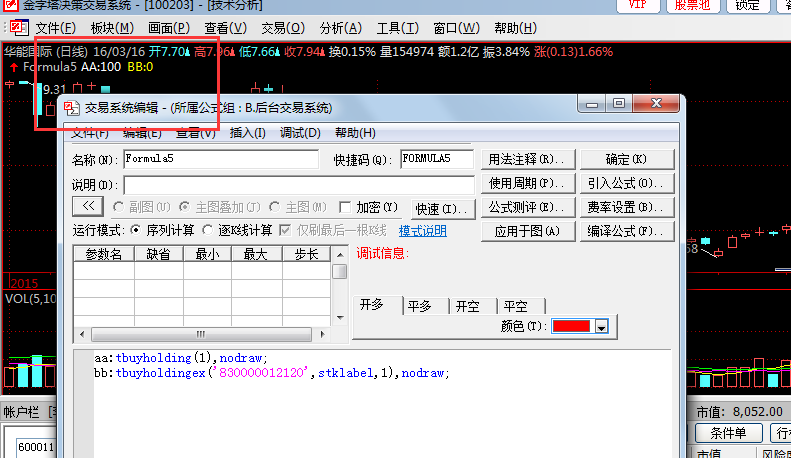Click the 名称 Formula5 name field
The height and width of the screenshot is (458, 791).
tap(220, 159)
